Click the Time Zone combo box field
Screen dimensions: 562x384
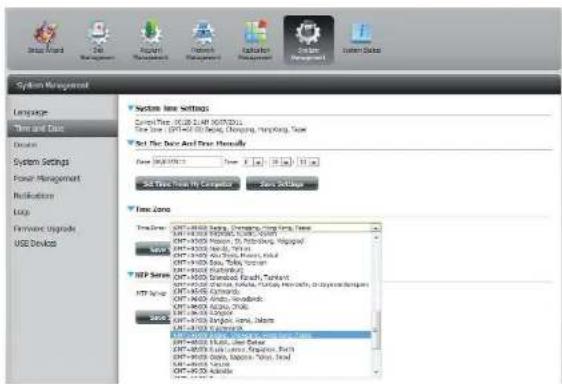tap(276, 228)
